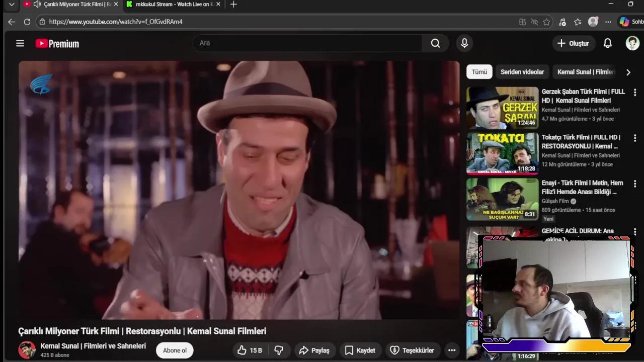The height and width of the screenshot is (362, 644).
Task: Subscribe with the Abone ol button
Action: (x=175, y=350)
